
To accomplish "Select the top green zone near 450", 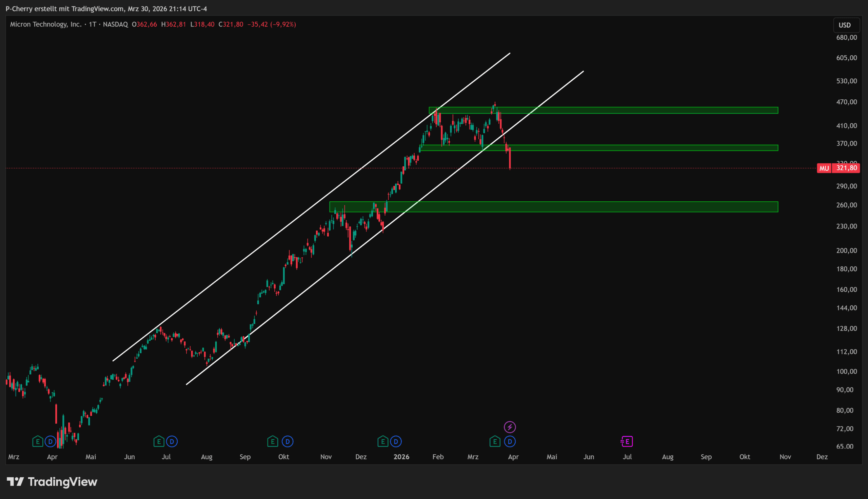I will 651,111.
